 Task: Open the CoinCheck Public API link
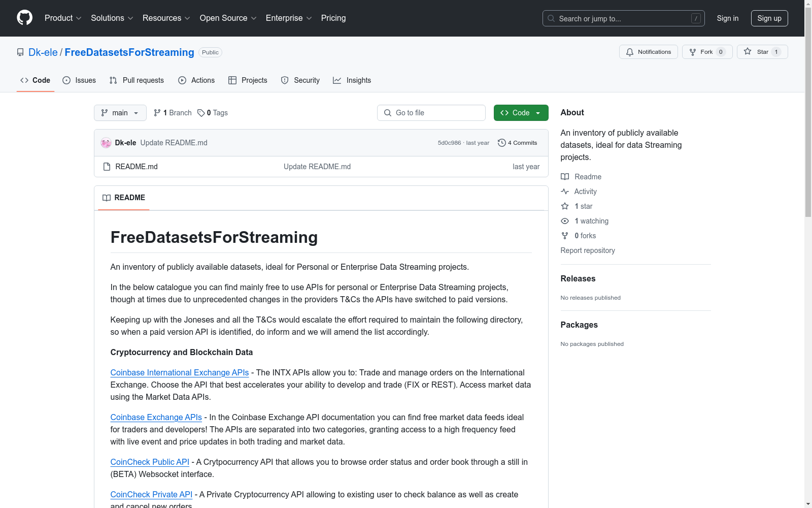tap(150, 462)
